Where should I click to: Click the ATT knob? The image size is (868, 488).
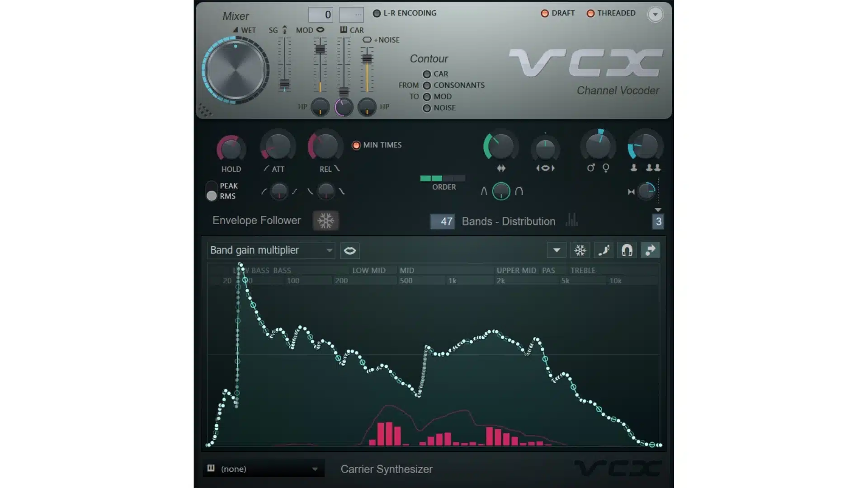[278, 146]
